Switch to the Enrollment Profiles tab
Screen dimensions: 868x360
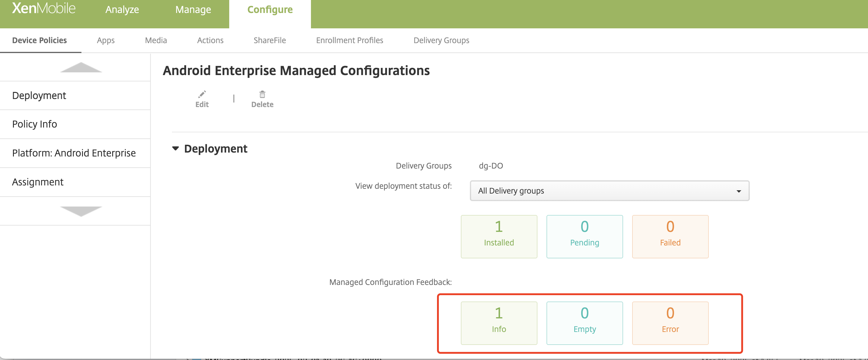click(349, 40)
